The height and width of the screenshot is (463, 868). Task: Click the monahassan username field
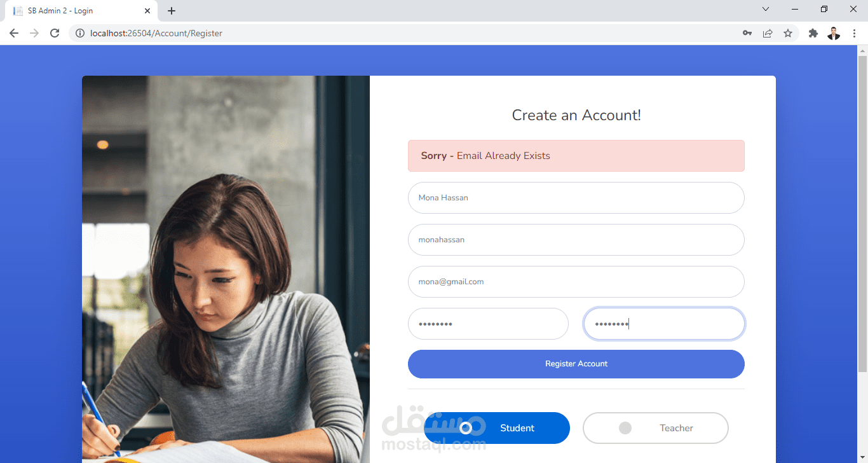click(576, 240)
